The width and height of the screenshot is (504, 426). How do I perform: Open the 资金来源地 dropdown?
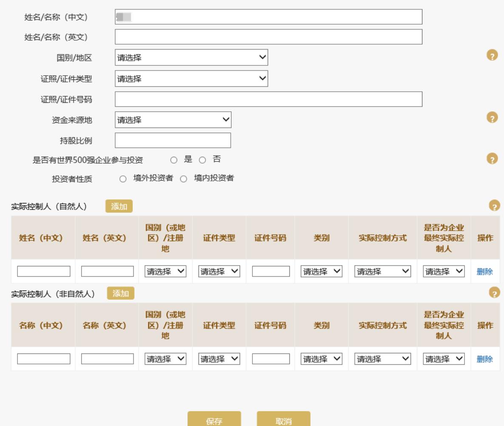click(x=173, y=120)
